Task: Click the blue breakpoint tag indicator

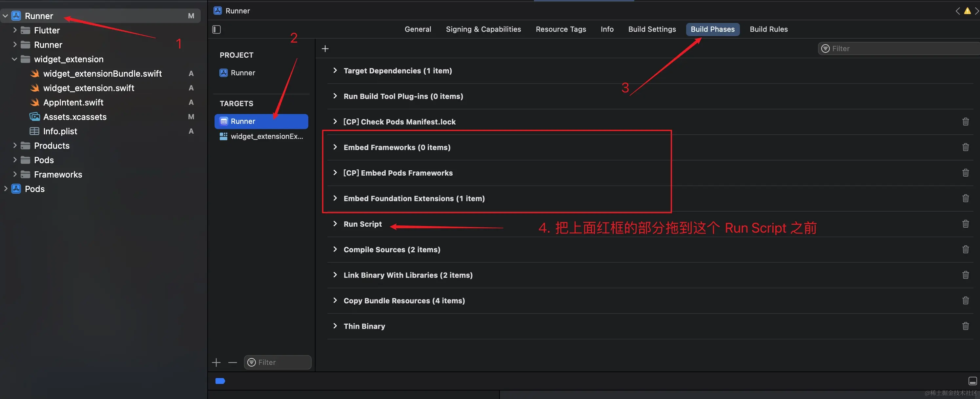Action: pos(220,381)
